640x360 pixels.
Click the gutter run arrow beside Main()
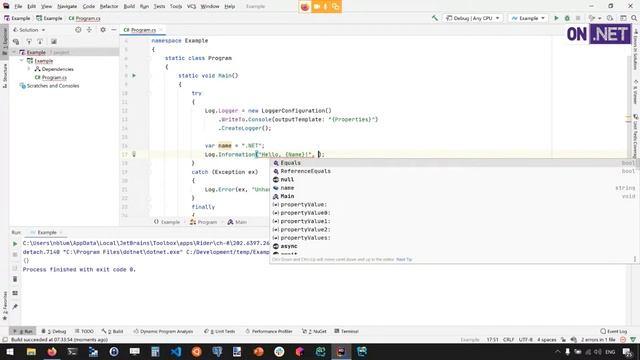[x=134, y=76]
